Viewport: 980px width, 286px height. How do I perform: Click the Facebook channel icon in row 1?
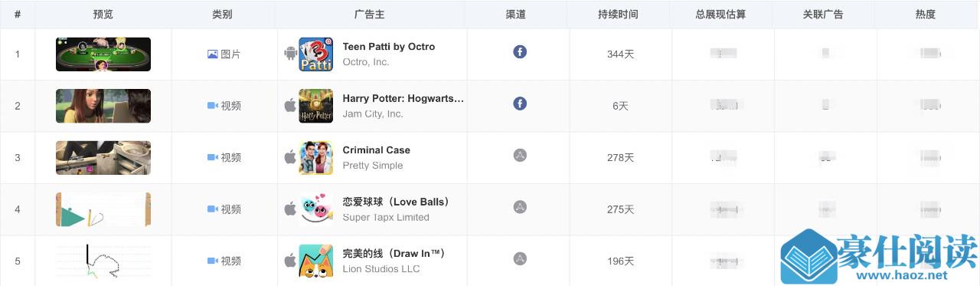coord(520,52)
